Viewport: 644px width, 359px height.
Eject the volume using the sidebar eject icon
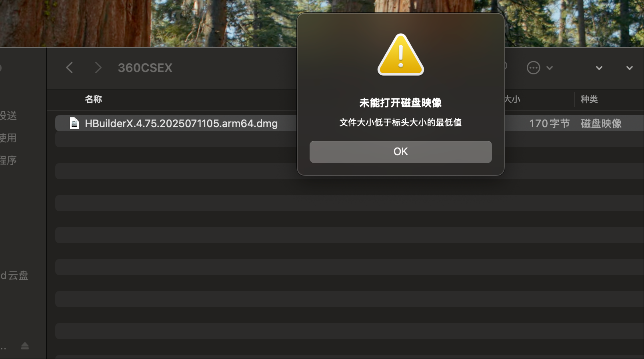coord(25,346)
